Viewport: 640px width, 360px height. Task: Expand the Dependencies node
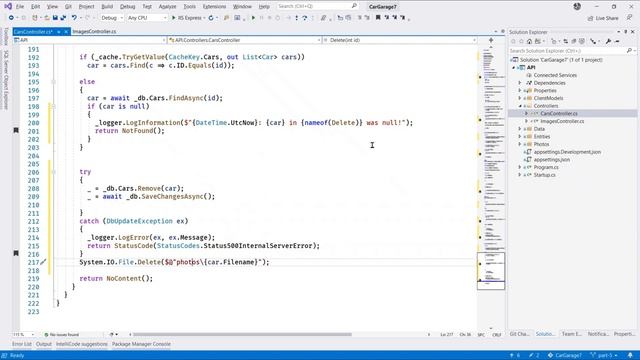coord(520,83)
